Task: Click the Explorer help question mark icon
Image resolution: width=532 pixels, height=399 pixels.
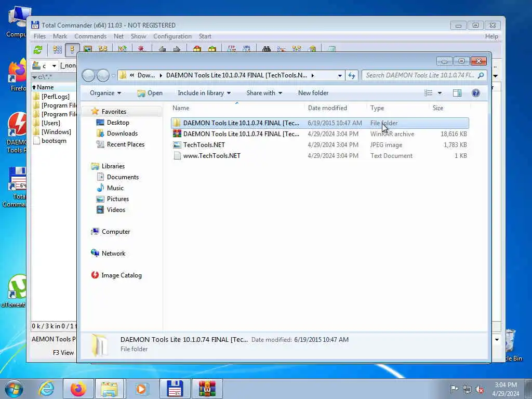Action: coord(476,93)
